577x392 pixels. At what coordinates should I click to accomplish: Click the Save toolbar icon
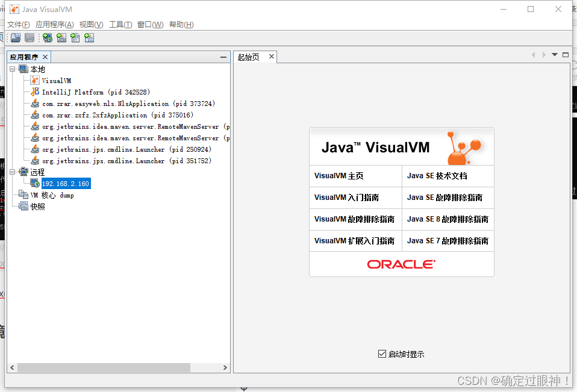tap(29, 37)
